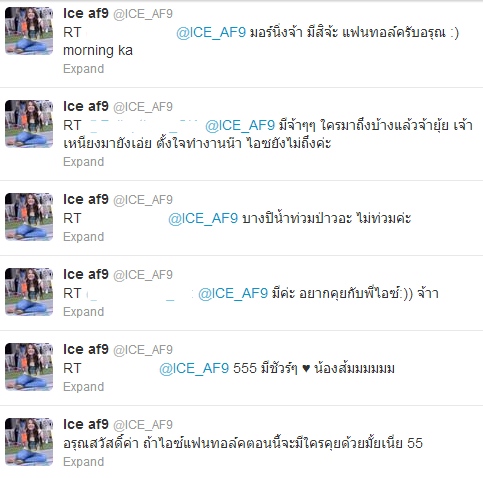
Task: Open avatar beside 'อยากคุยกับพี่ไอซ์' tweet
Action: pos(29,292)
